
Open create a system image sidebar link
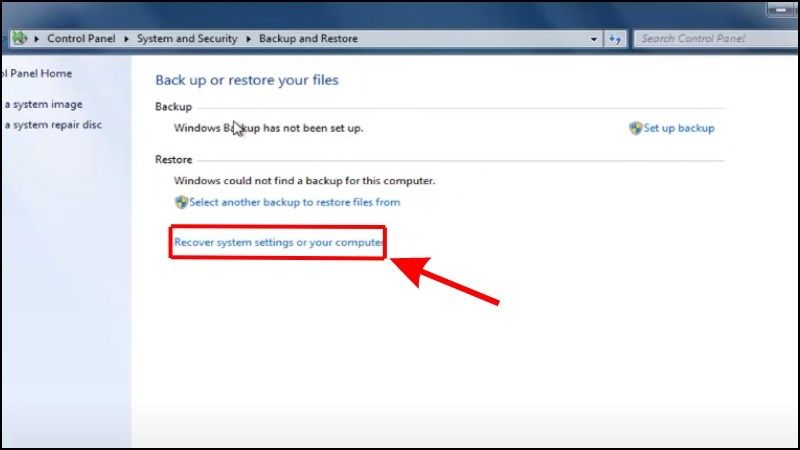coord(43,104)
